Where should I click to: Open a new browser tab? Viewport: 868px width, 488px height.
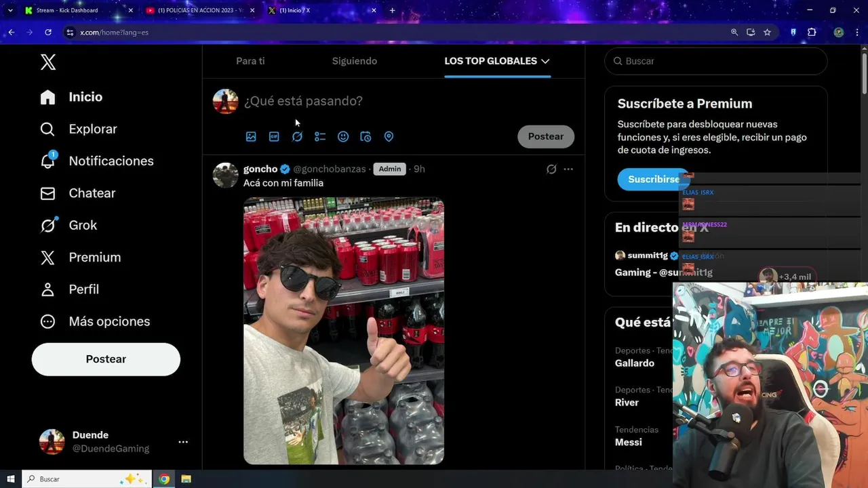392,10
